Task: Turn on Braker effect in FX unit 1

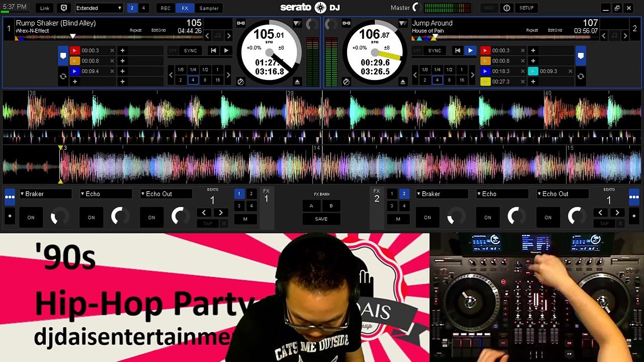Action: coord(31,218)
